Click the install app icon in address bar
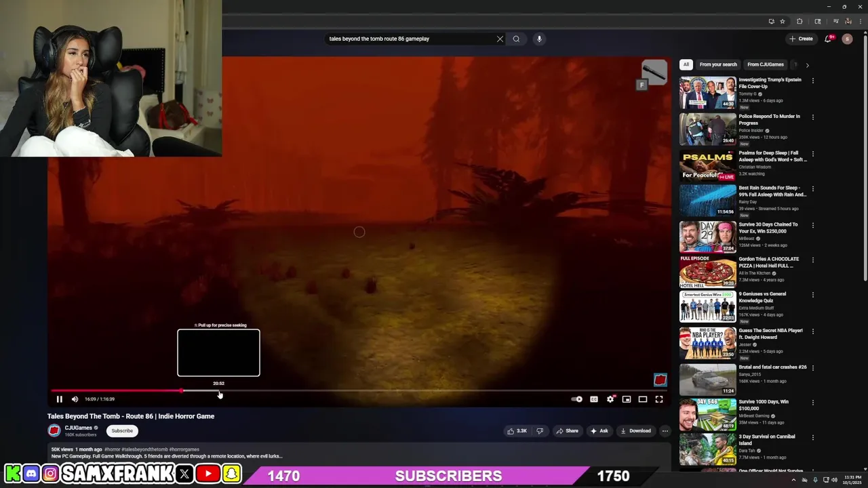 pos(771,21)
